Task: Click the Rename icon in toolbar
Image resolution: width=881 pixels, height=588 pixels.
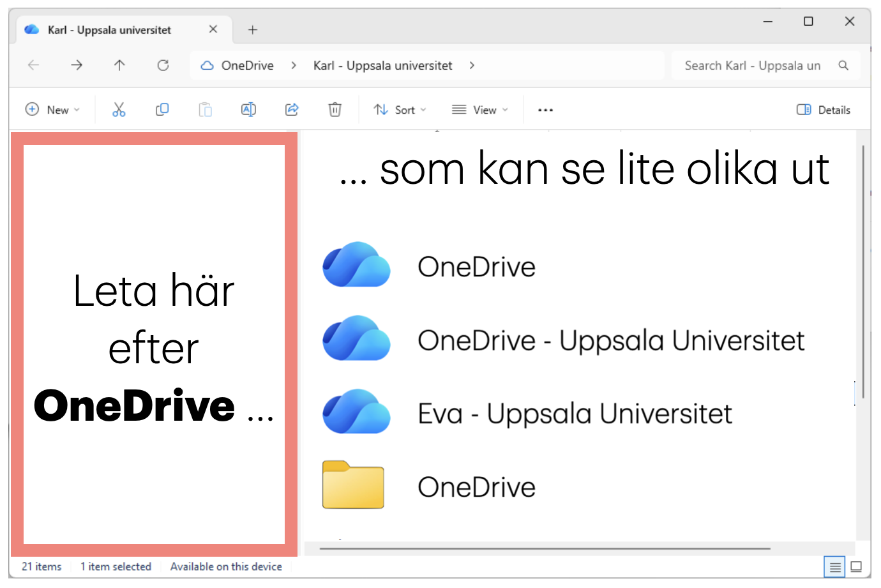Action: (x=248, y=110)
